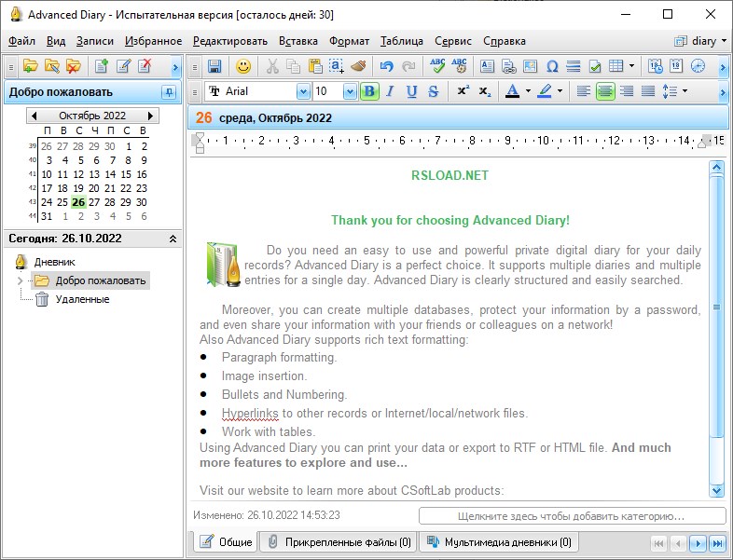The image size is (733, 560).
Task: Open the Записи menu
Action: click(x=95, y=41)
